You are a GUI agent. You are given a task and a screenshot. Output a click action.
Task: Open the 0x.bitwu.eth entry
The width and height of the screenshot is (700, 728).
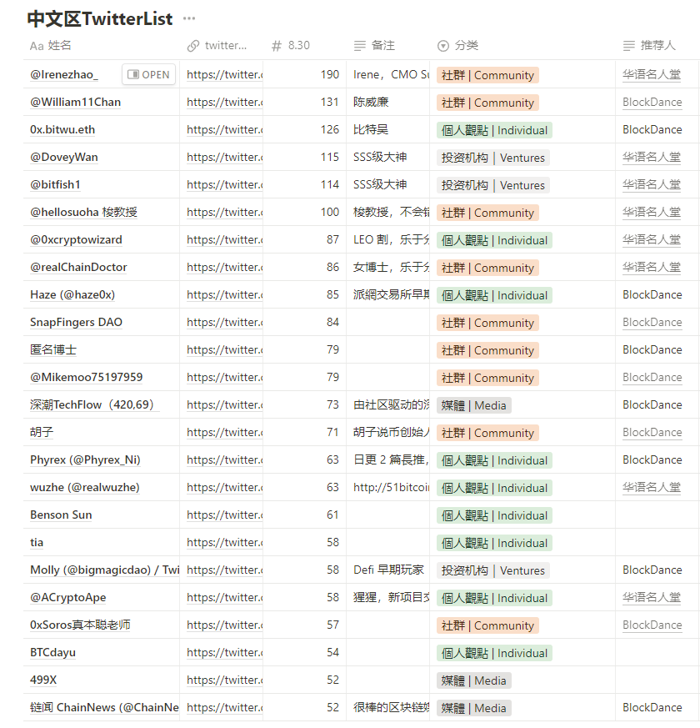pos(62,129)
